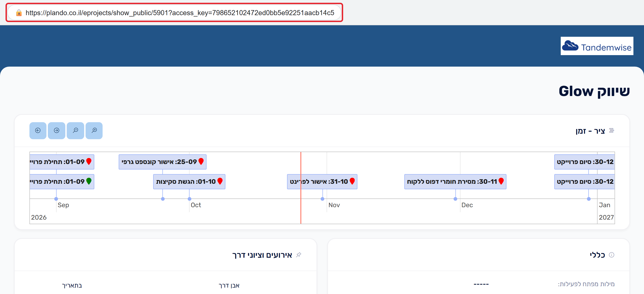Click the URL address bar field

click(x=174, y=13)
